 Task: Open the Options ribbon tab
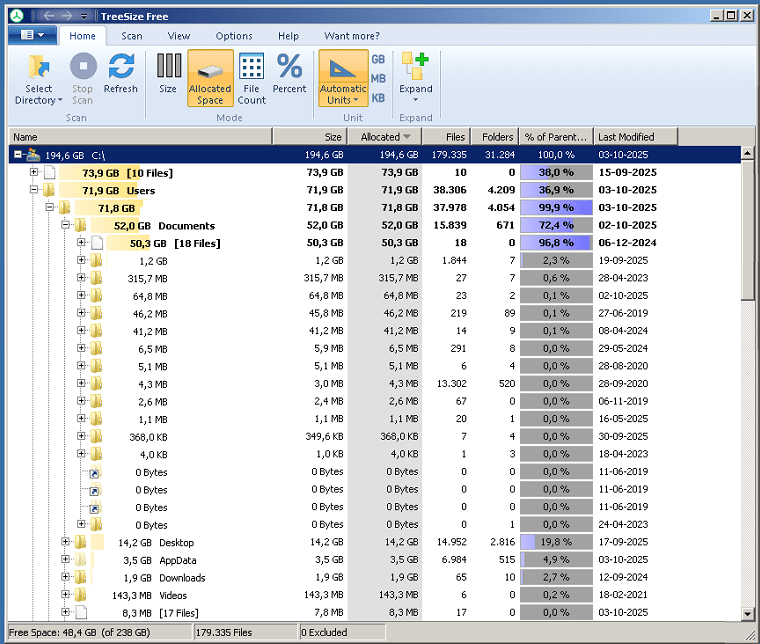[x=234, y=36]
